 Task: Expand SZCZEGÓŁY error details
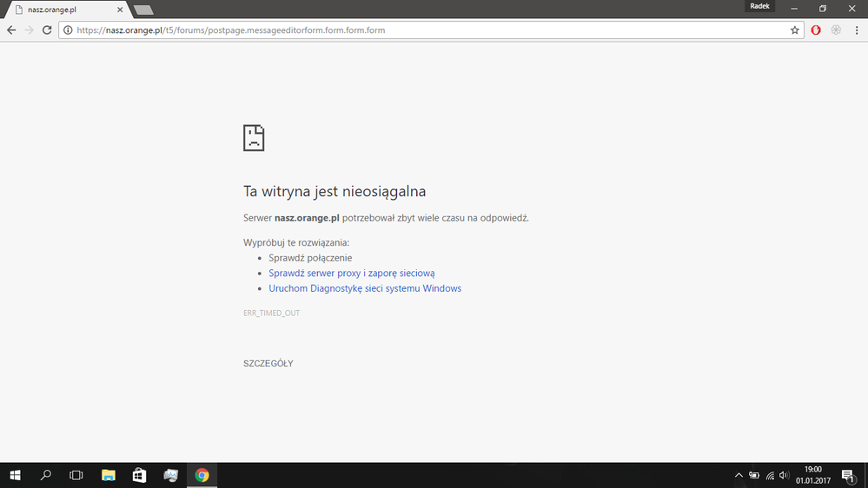click(x=268, y=364)
